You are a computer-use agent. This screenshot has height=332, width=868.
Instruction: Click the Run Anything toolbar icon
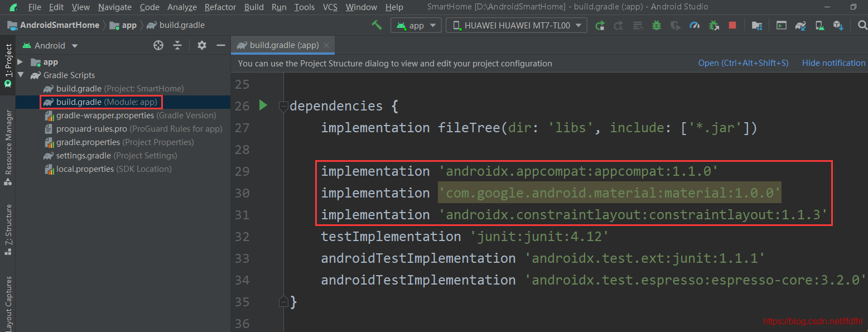[782, 25]
